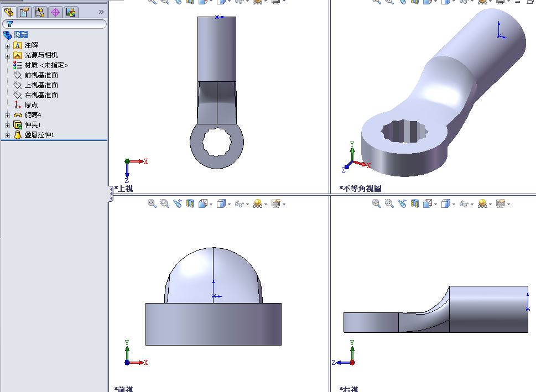Open Apply Scene dropdown arrow in right viewport
The image size is (536, 392).
click(x=490, y=205)
